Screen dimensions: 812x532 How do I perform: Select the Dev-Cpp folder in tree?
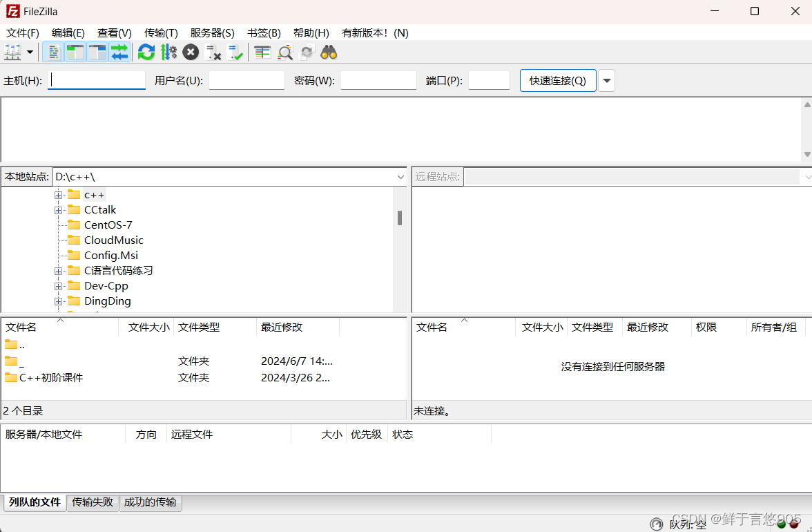tap(106, 286)
